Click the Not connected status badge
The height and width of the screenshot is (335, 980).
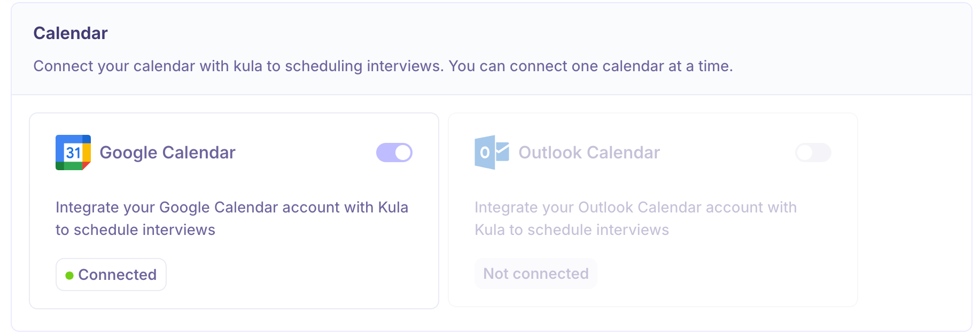[x=535, y=273]
